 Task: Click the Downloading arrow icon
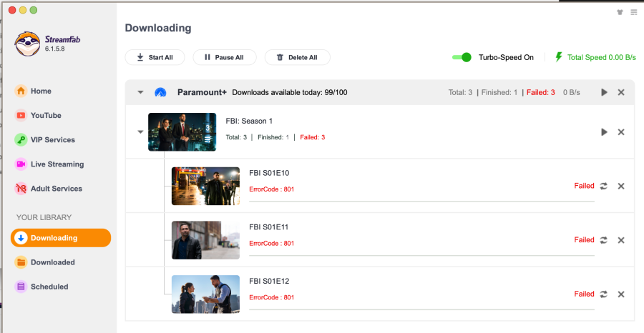[21, 238]
